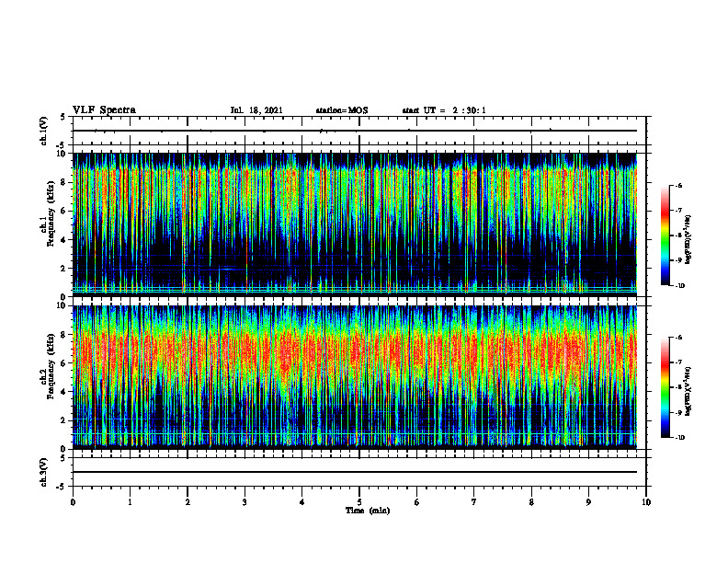Click inside the ch.1 spectrogram panel
This screenshot has height=563, width=728.
pyautogui.click(x=355, y=224)
